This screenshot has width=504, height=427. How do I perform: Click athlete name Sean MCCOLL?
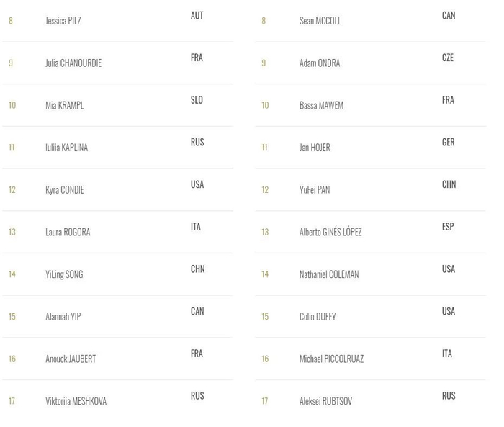click(x=320, y=21)
